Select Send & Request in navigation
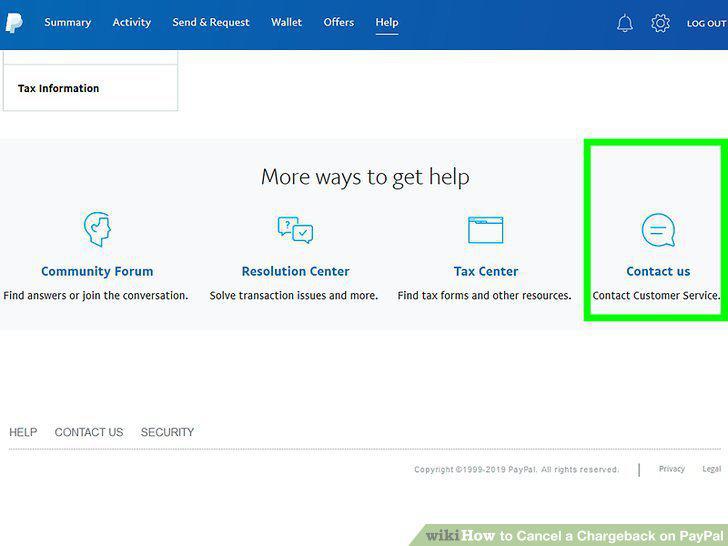 [x=211, y=22]
